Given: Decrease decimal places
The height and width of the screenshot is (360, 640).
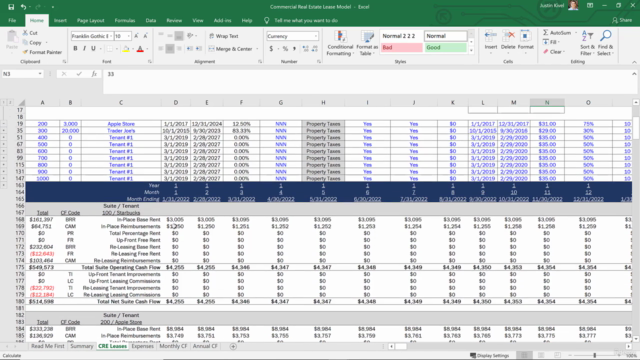Looking at the screenshot, I should coord(315,49).
